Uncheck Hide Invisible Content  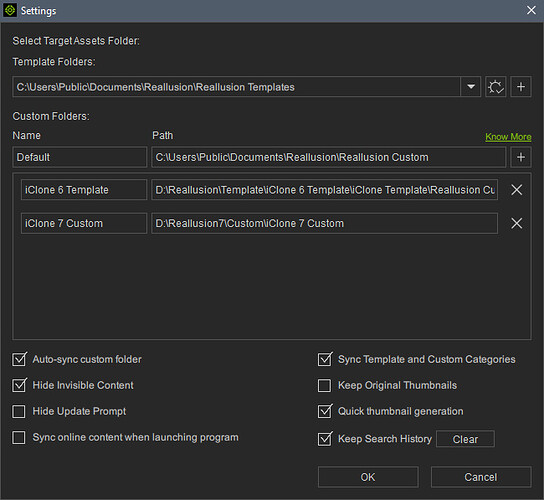pos(19,385)
